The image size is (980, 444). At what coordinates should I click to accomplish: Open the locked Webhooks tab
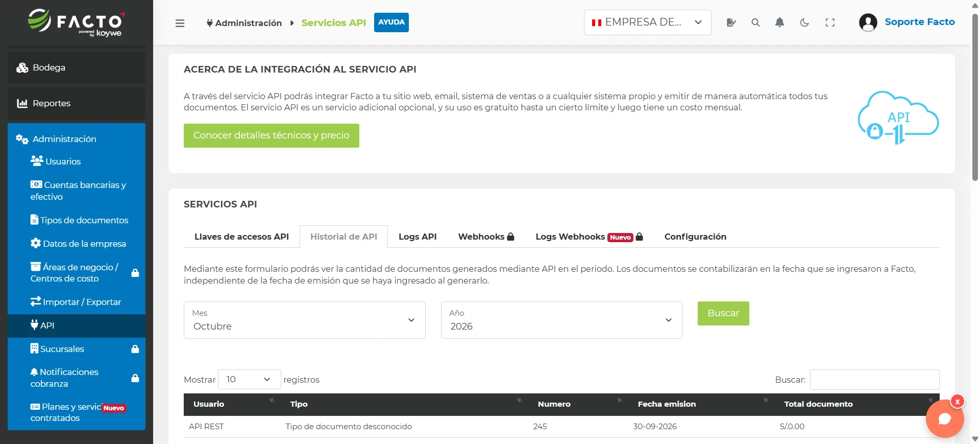(486, 237)
